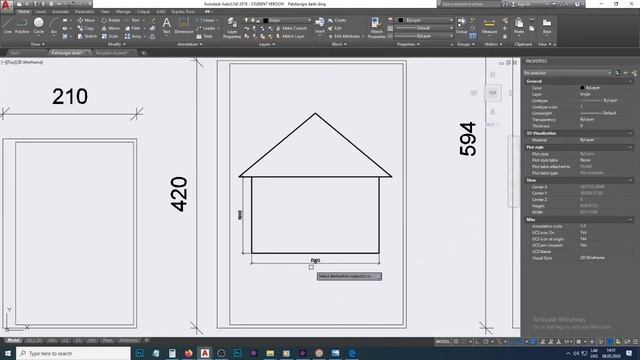Image resolution: width=640 pixels, height=360 pixels.
Task: Open the Annotate ribbon tab
Action: [x=60, y=12]
